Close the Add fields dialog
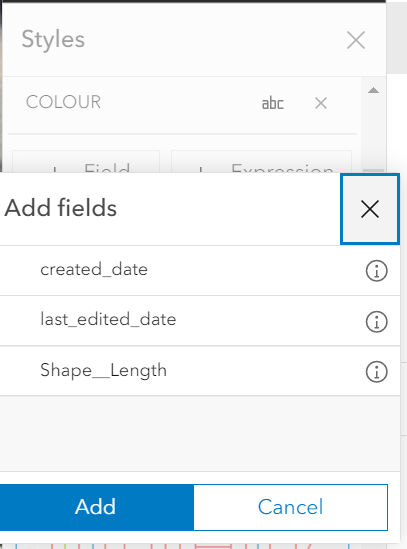Viewport: 407px width, 549px height. [x=370, y=209]
